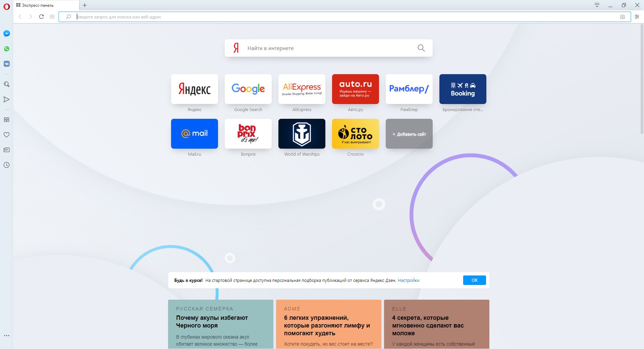Open the Opera main menu
The height and width of the screenshot is (349, 644).
(x=7, y=6)
